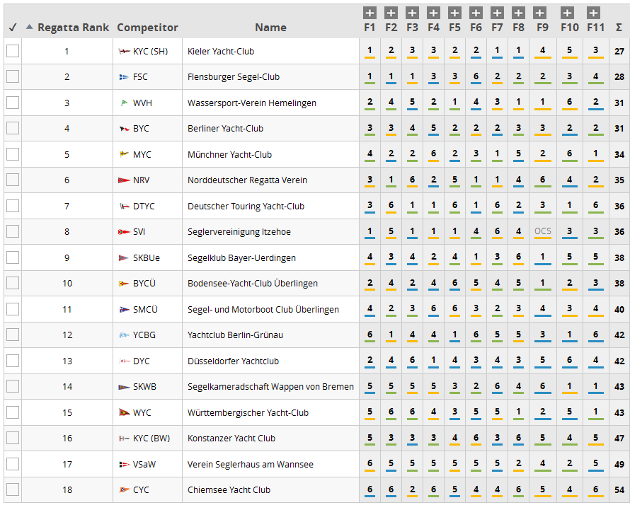
Task: Click the BYCÜ club flag icon
Action: point(124,284)
